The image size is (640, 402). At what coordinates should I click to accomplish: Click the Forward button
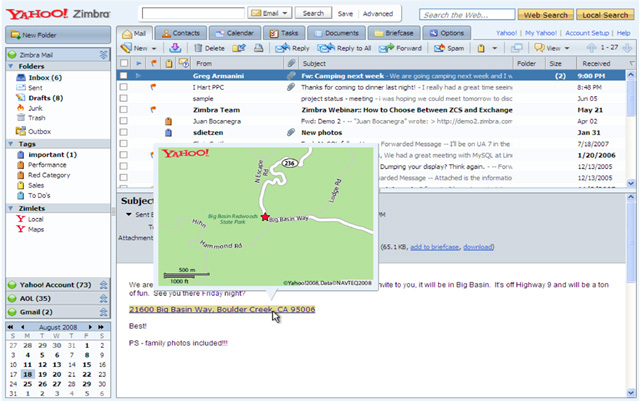click(400, 48)
